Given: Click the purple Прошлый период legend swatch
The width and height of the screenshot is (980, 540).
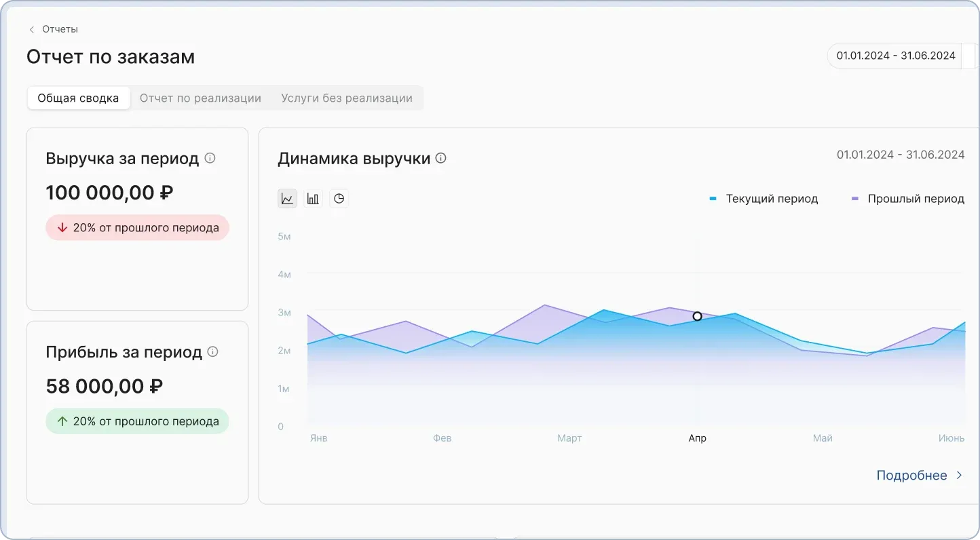Looking at the screenshot, I should point(855,199).
